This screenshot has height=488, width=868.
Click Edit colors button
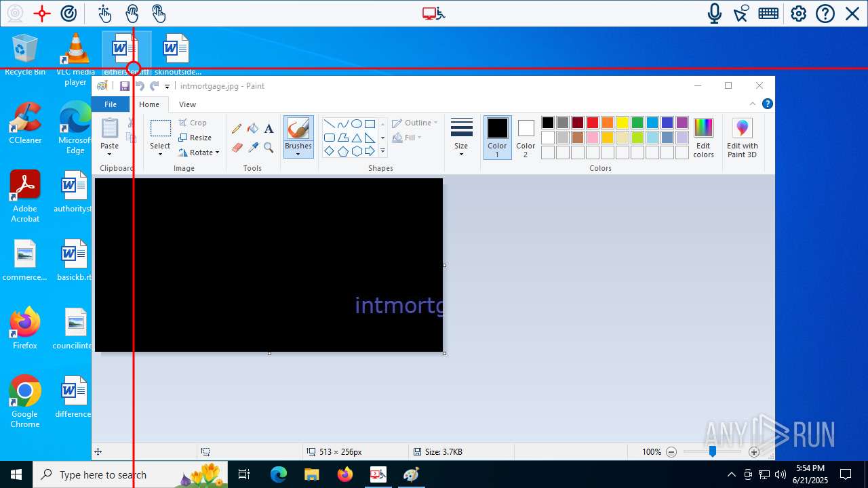coord(703,138)
